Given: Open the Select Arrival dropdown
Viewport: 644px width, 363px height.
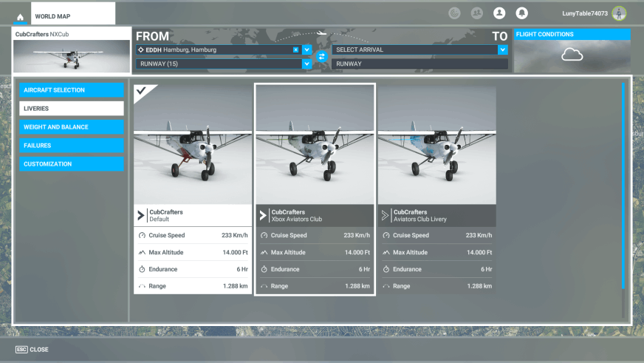Looking at the screenshot, I should coord(502,50).
